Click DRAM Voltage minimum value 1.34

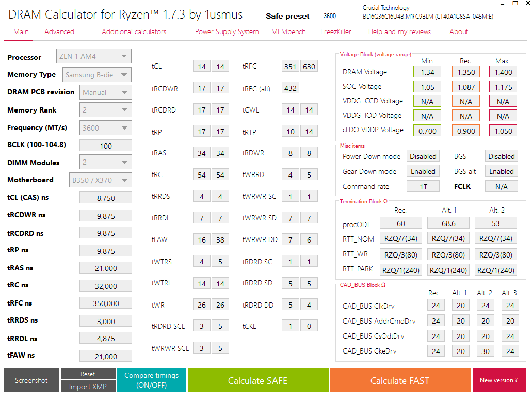pyautogui.click(x=427, y=72)
